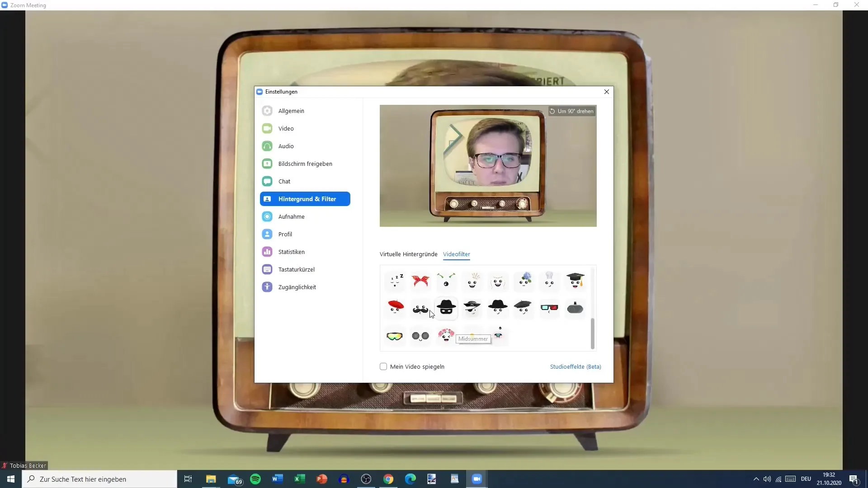Apply the VR headset video filter
The width and height of the screenshot is (868, 488).
[x=575, y=308]
